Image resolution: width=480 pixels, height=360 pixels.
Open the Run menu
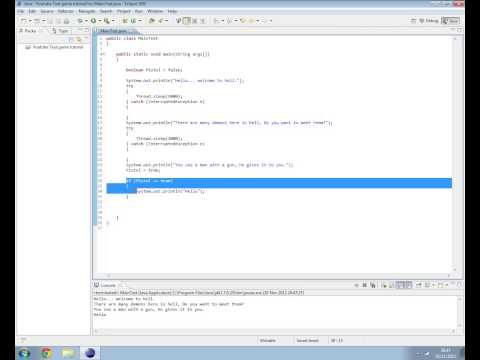coord(139,11)
